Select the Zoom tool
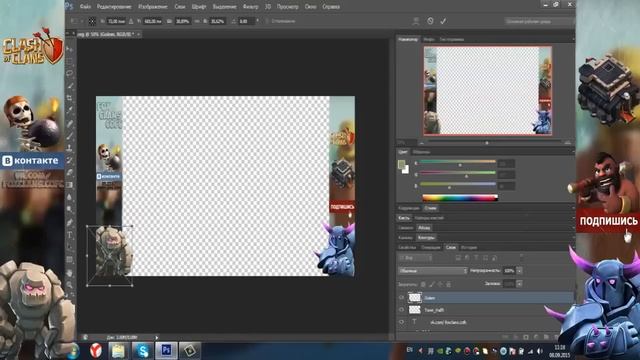640x360 pixels. coord(70,285)
